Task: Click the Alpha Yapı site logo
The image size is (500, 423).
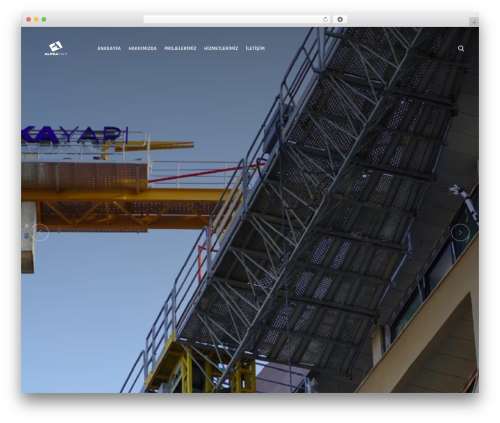Action: (x=56, y=48)
